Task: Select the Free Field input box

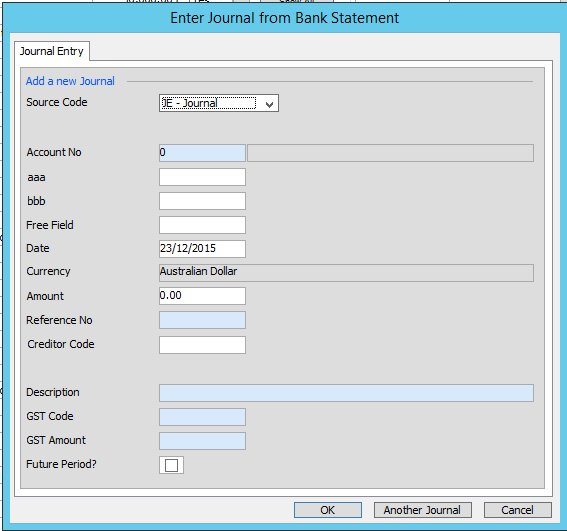Action: [x=202, y=225]
